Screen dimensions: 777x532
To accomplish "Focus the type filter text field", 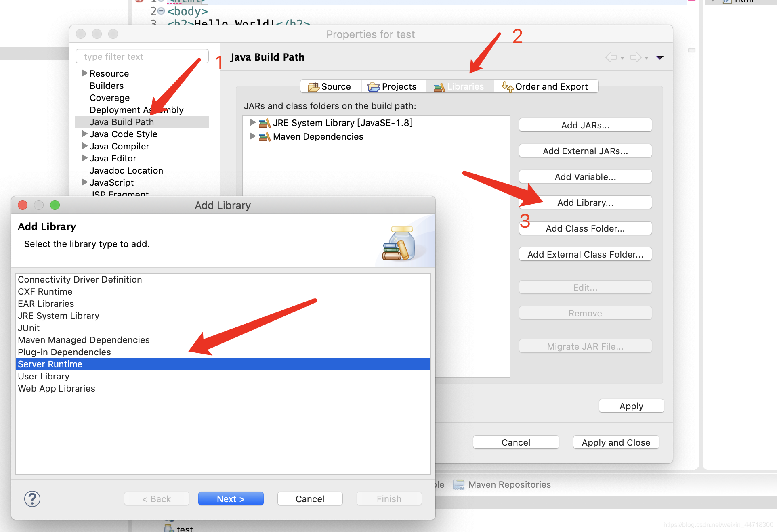I will pyautogui.click(x=142, y=57).
